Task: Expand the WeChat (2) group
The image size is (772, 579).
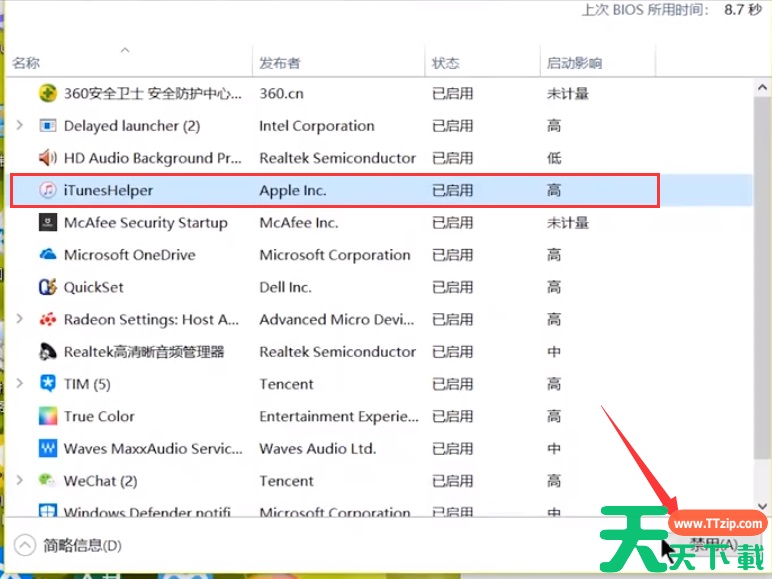Action: 20,480
